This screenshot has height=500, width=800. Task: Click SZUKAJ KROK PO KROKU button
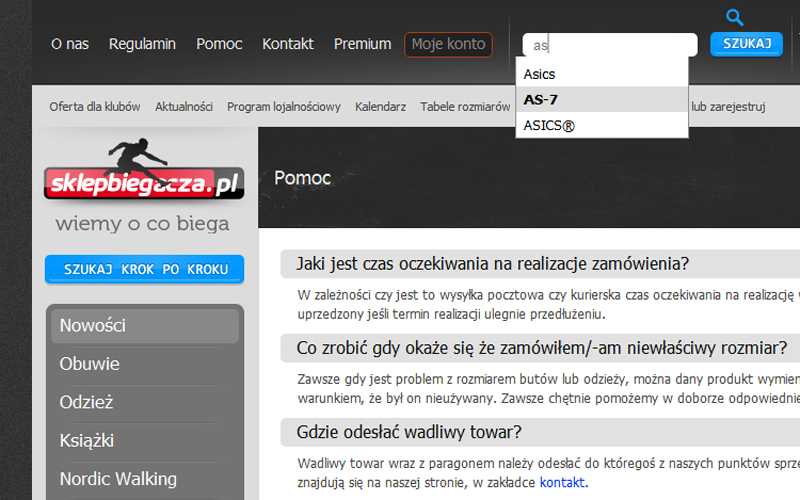tap(144, 269)
